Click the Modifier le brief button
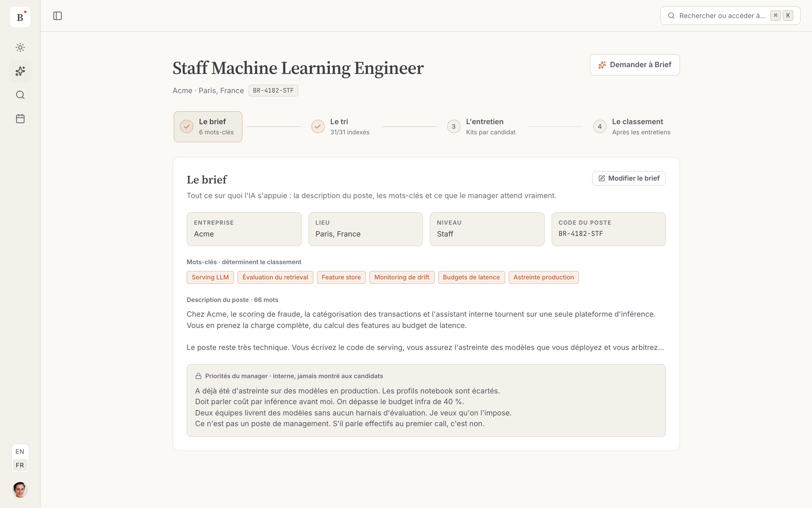 tap(628, 178)
